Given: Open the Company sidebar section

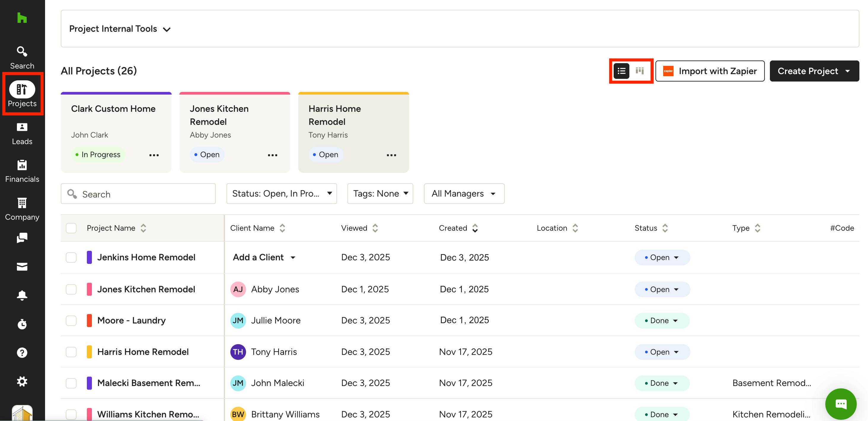Looking at the screenshot, I should coord(22,209).
